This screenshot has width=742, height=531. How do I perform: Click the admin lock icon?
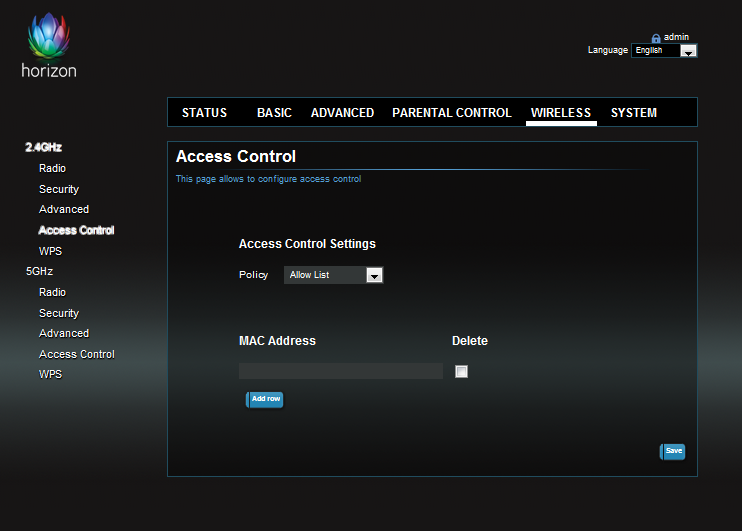pos(656,38)
